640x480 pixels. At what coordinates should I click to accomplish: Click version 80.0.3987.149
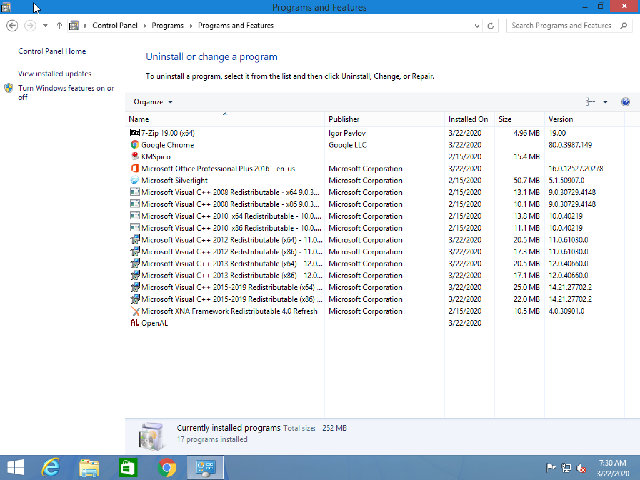[x=570, y=145]
